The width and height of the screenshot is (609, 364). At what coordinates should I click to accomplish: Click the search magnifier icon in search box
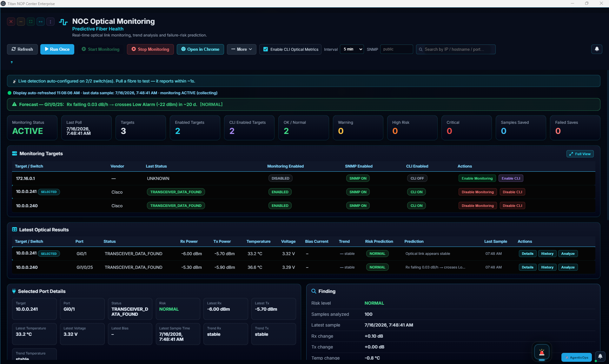click(x=421, y=50)
